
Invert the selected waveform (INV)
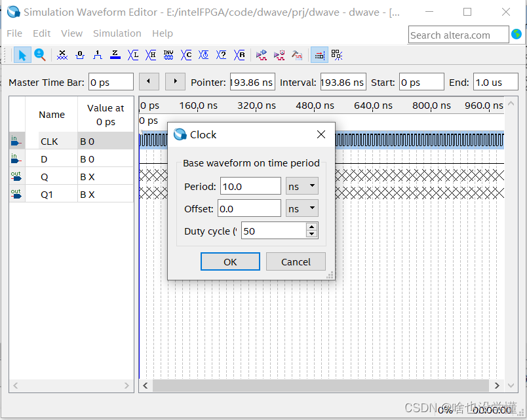(168, 55)
